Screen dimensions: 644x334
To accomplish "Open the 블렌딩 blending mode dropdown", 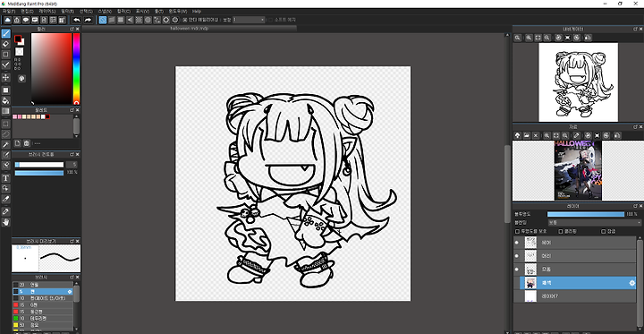I will click(594, 223).
